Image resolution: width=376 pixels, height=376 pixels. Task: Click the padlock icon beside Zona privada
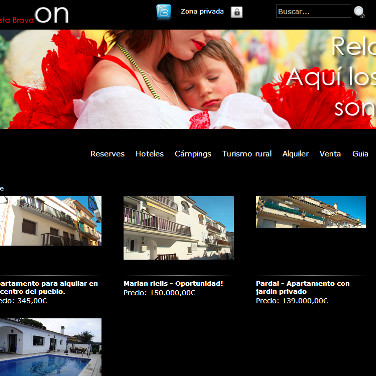coord(237,12)
